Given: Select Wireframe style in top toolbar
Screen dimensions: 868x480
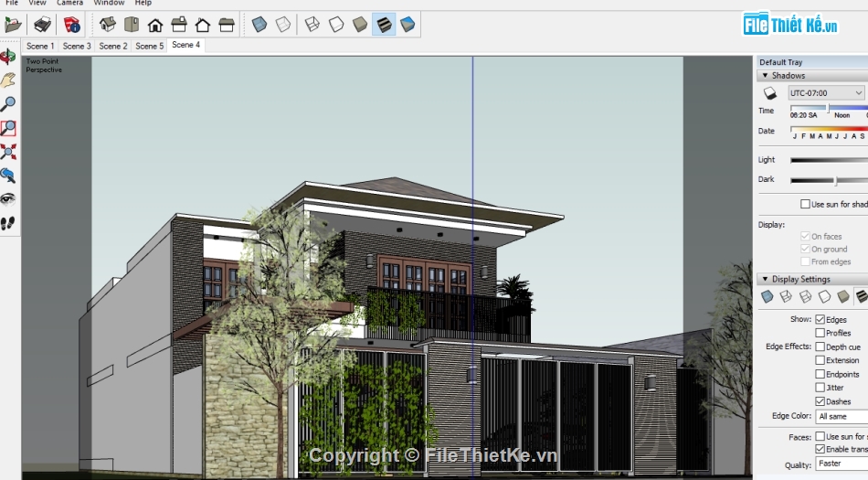Looking at the screenshot, I should 312,25.
